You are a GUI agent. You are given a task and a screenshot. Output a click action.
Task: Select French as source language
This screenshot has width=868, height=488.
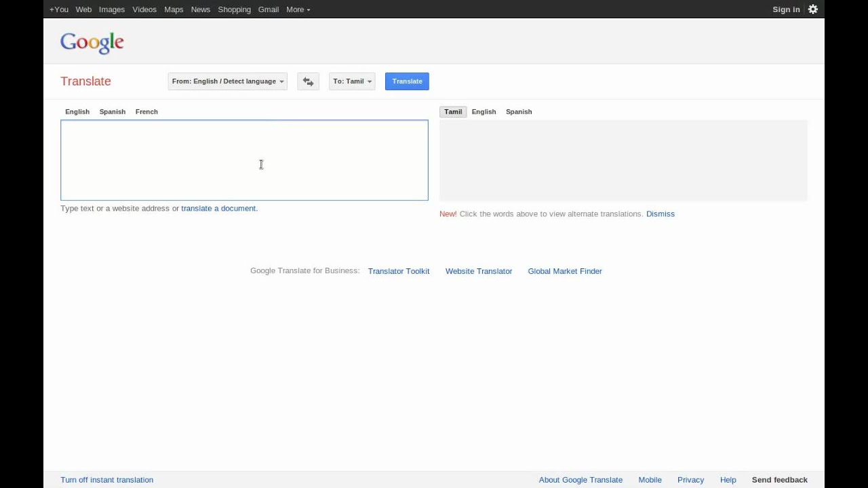coord(146,112)
